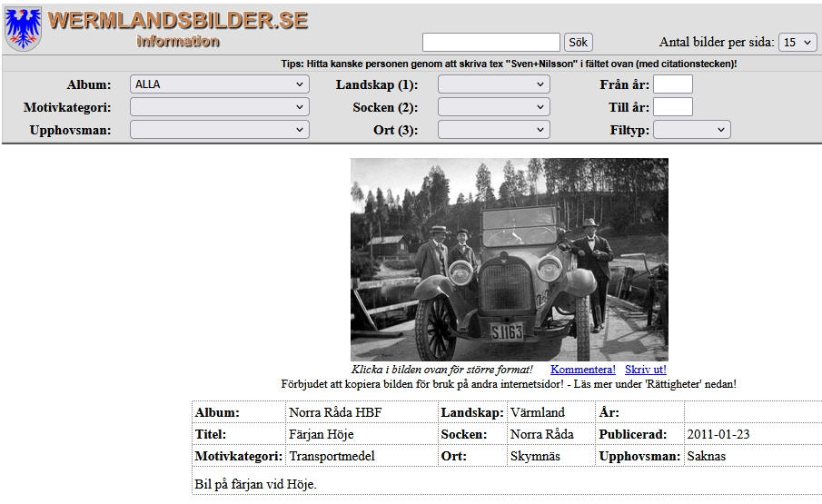Click the search text field

(490, 42)
